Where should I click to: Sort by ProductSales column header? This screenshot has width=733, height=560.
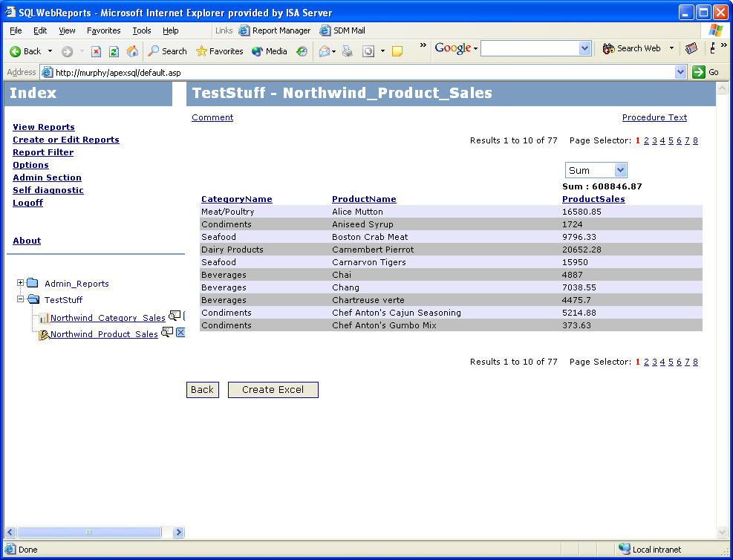click(x=593, y=199)
